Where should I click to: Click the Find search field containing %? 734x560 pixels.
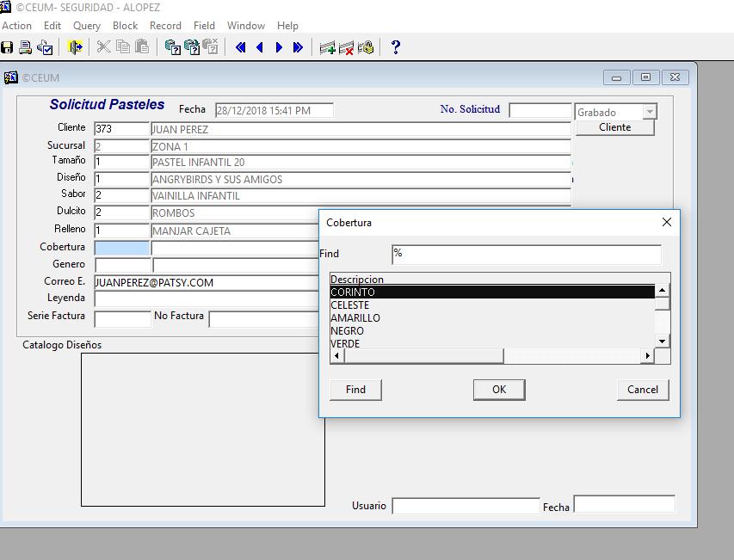point(527,255)
